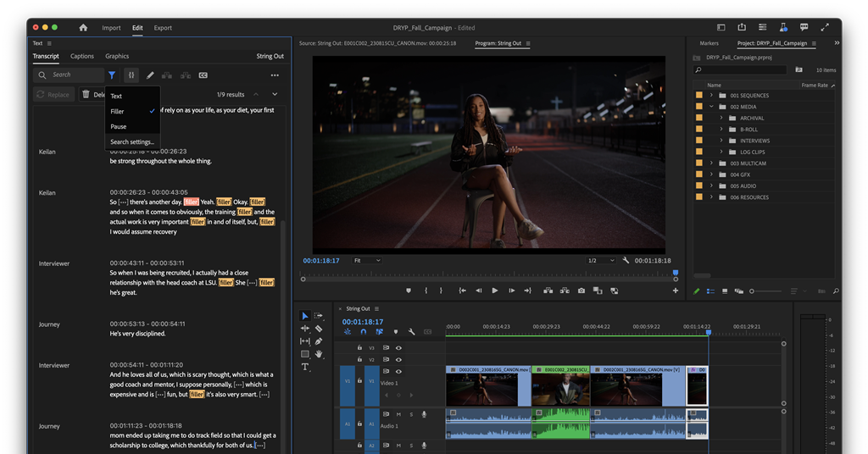Click the Replace button
Viewport: 868px width, 454px height.
tap(53, 95)
